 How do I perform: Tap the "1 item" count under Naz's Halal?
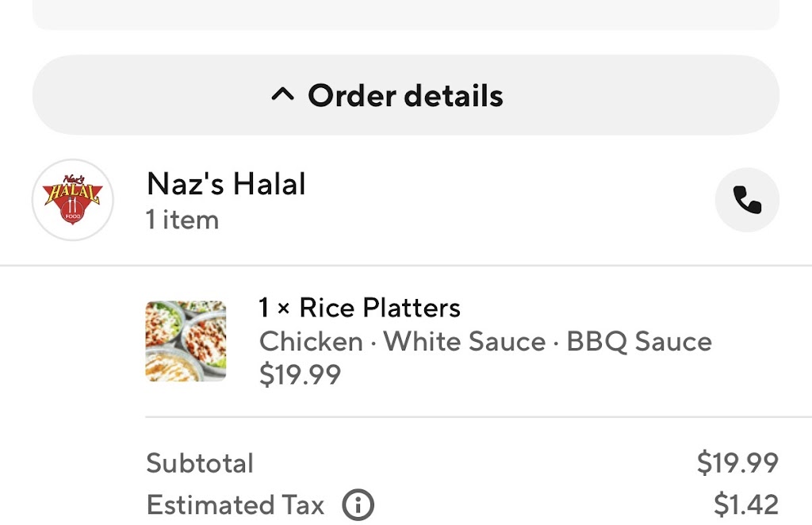pyautogui.click(x=182, y=220)
